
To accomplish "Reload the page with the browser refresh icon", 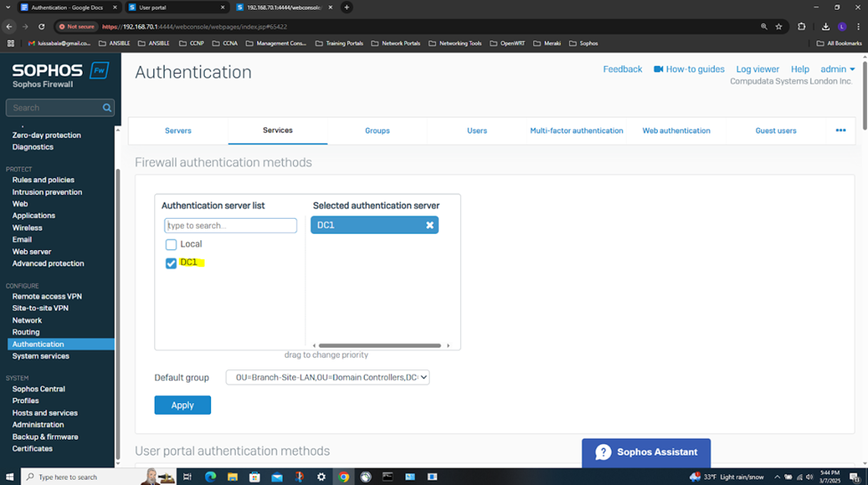I will (x=42, y=27).
